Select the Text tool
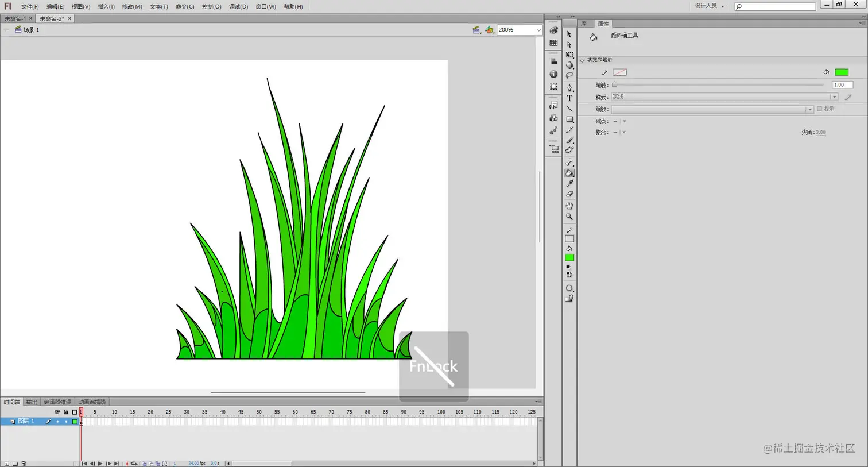The image size is (868, 467). (x=569, y=98)
